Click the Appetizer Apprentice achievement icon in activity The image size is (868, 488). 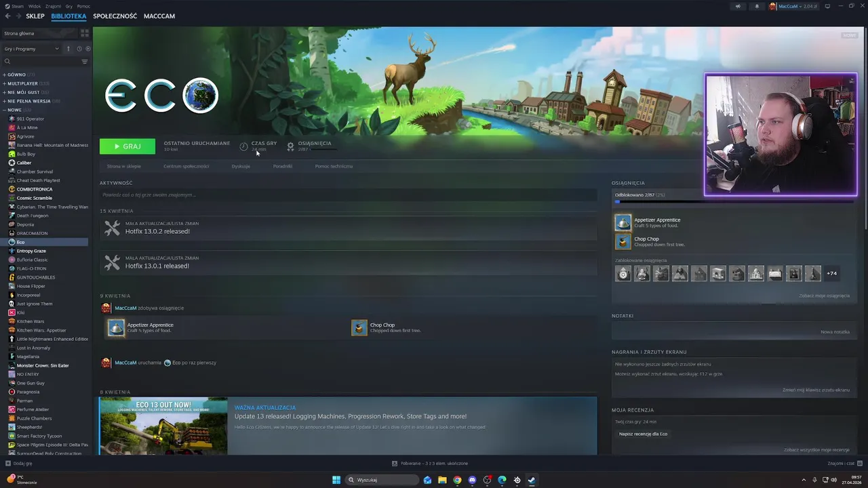[x=116, y=328]
